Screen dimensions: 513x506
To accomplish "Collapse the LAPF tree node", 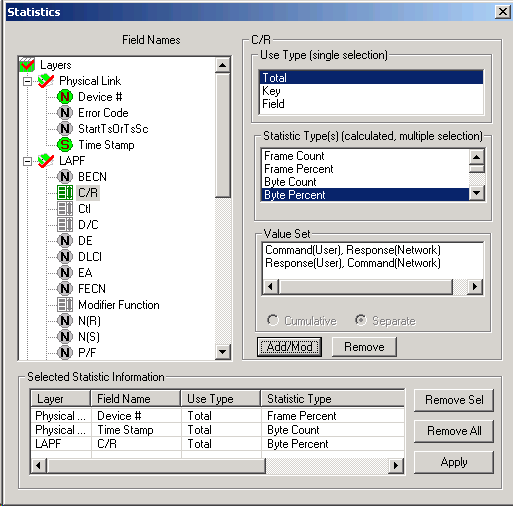I will [x=28, y=162].
